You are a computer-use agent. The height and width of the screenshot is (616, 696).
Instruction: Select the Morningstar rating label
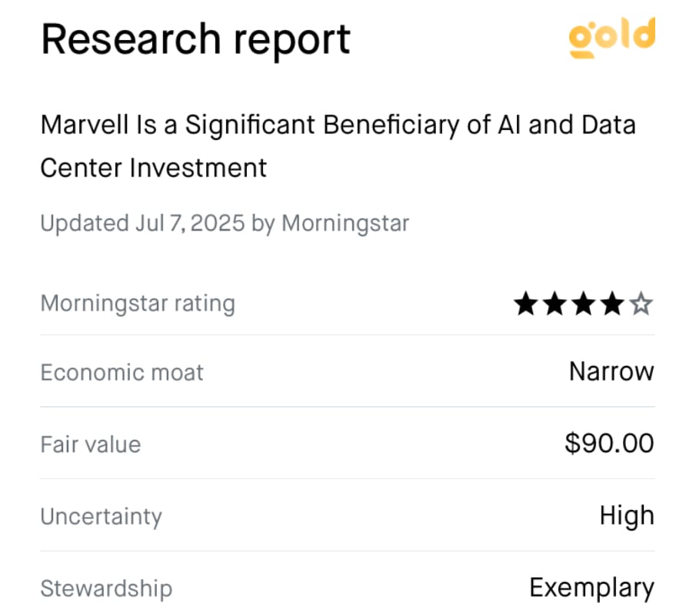(138, 304)
